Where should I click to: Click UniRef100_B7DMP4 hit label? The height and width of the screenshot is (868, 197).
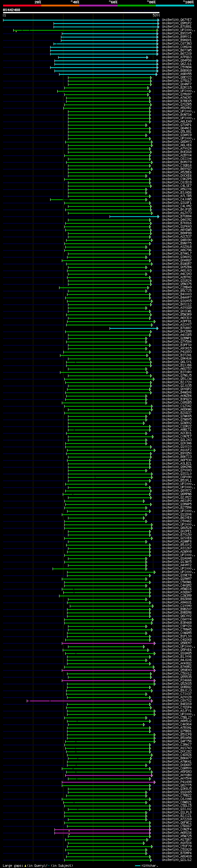177,853
